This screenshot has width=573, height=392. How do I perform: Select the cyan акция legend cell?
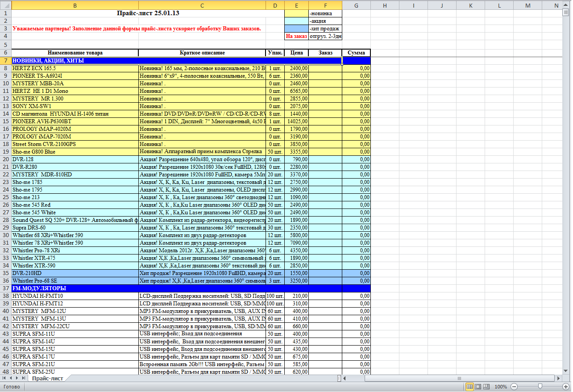pos(296,21)
